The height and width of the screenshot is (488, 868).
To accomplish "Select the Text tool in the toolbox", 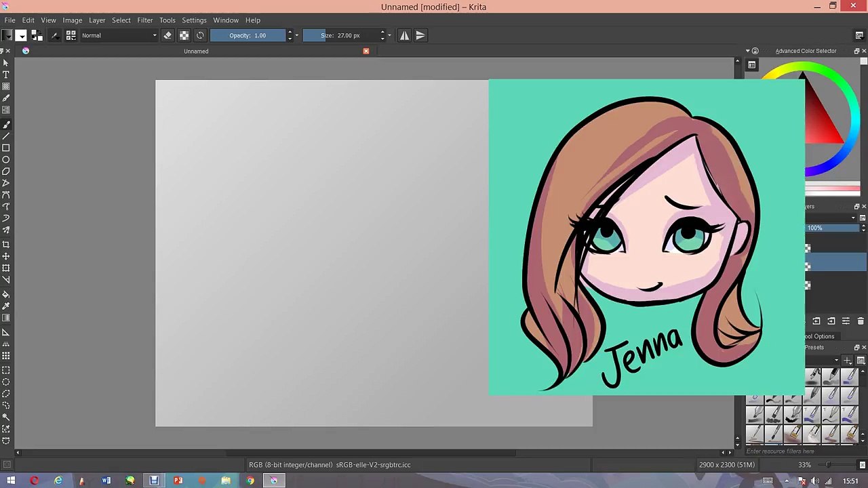I will click(x=6, y=74).
